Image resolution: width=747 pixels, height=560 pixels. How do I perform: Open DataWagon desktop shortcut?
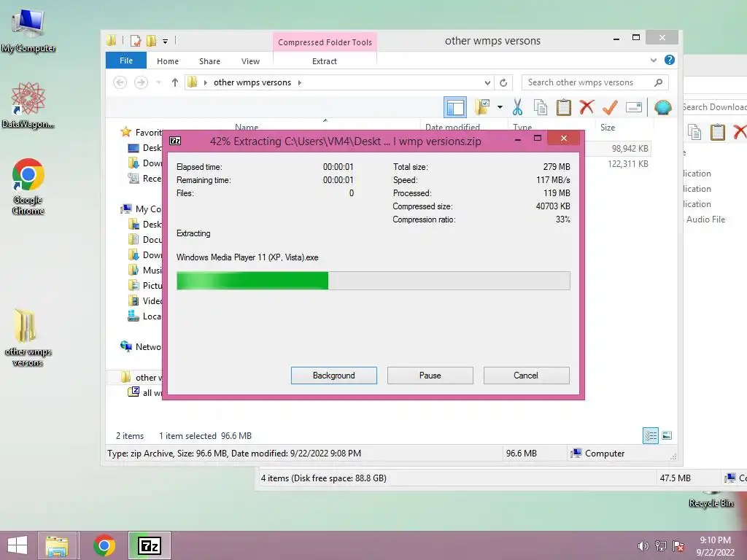[28, 106]
